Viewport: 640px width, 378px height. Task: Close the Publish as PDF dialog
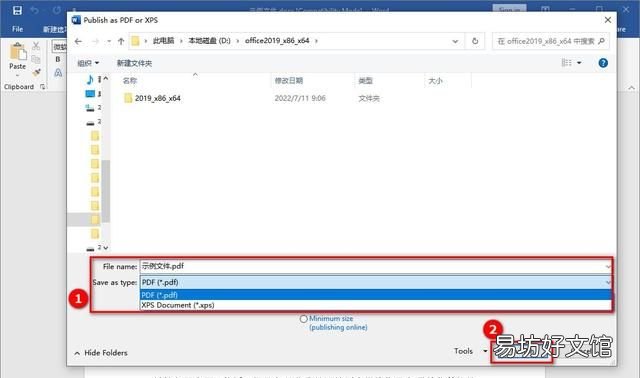pos(608,20)
